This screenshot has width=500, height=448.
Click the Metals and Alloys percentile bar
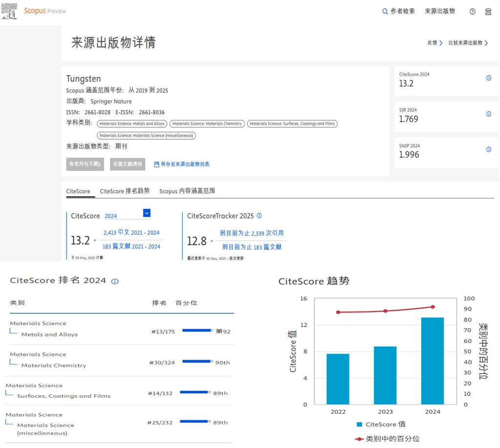[x=197, y=329]
